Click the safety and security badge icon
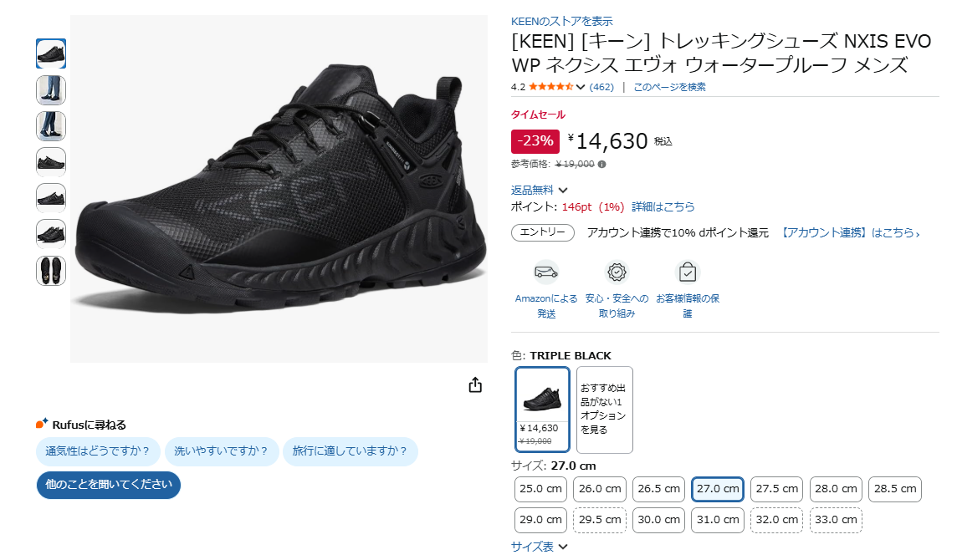This screenshot has width=957, height=560. tap(617, 272)
